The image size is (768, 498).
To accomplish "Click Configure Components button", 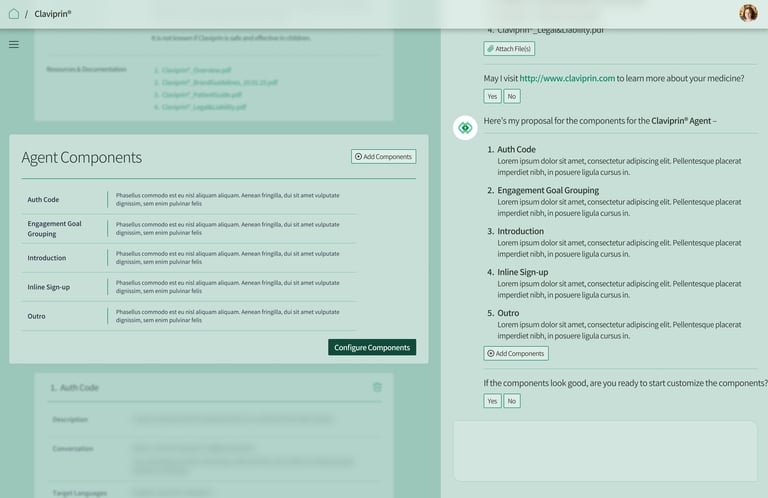I will click(372, 347).
